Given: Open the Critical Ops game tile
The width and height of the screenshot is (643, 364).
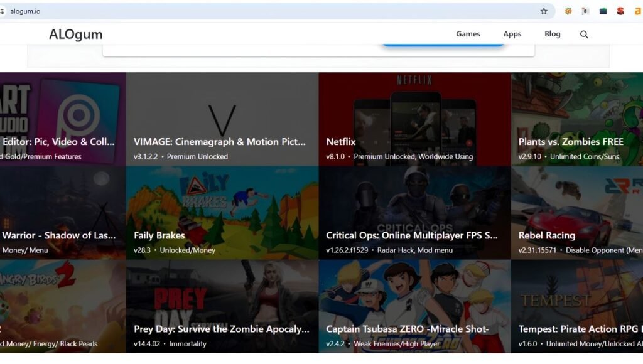Looking at the screenshot, I should click(414, 213).
